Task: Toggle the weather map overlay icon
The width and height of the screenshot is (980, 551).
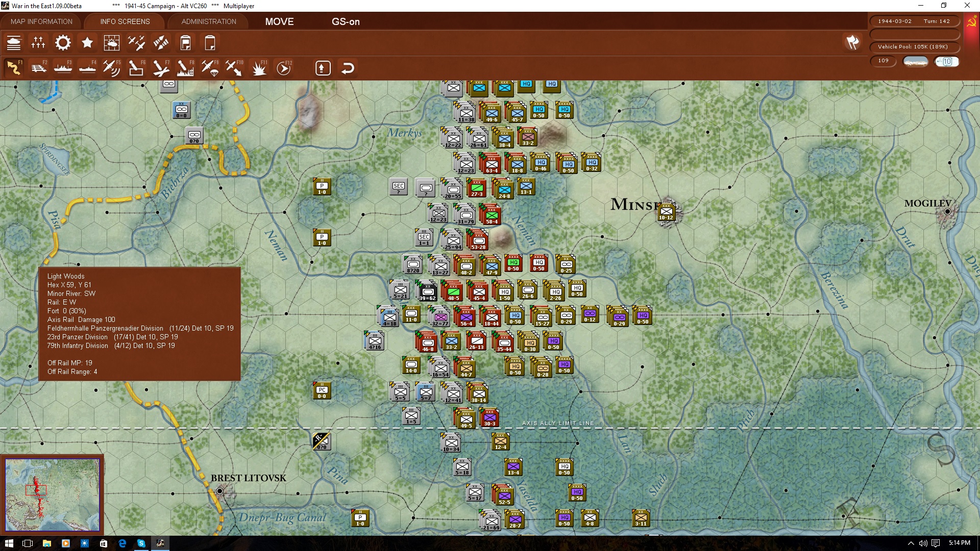Action: coord(112,43)
